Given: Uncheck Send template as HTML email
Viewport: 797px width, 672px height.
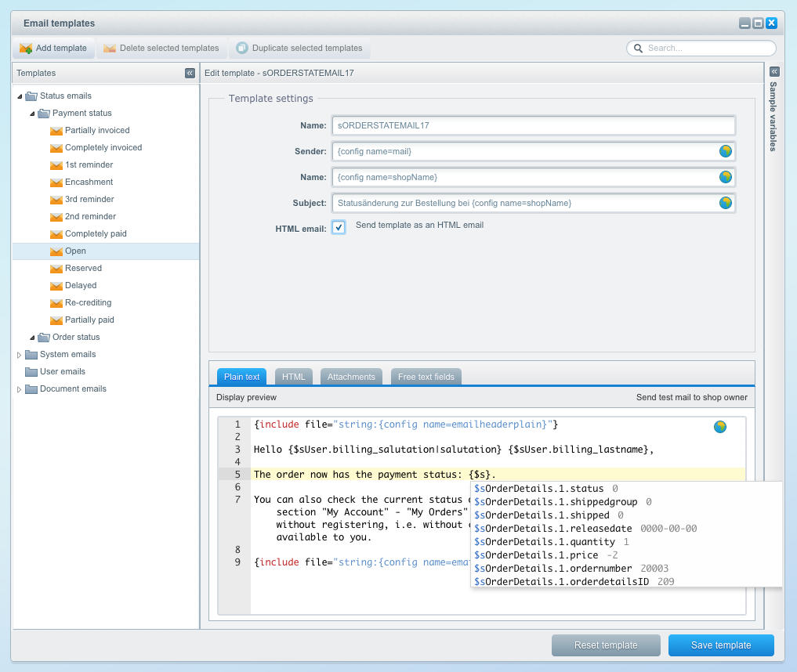Looking at the screenshot, I should pyautogui.click(x=339, y=227).
